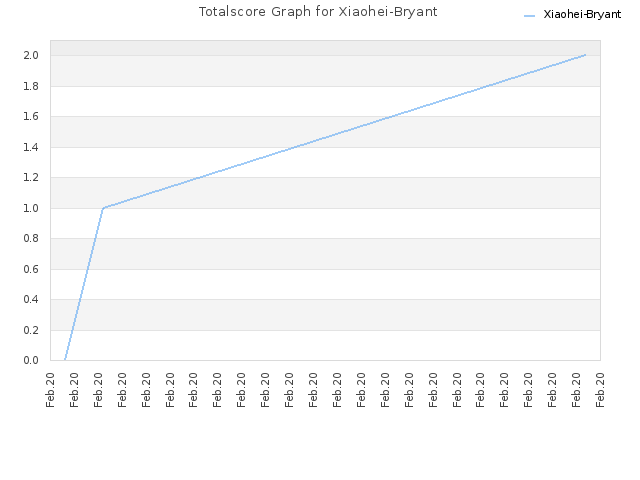640x480 pixels.
Task: Click the line's end point at score 2.0
Action: 585,55
